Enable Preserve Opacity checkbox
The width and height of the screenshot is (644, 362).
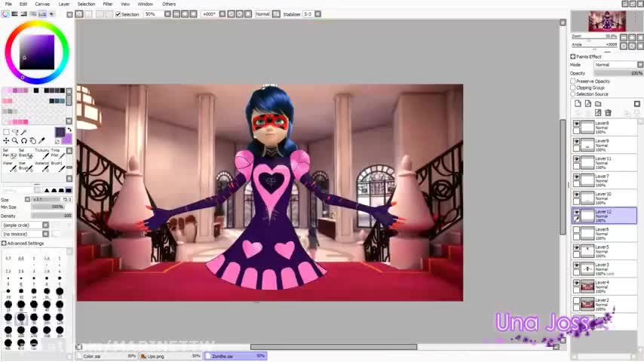point(573,81)
